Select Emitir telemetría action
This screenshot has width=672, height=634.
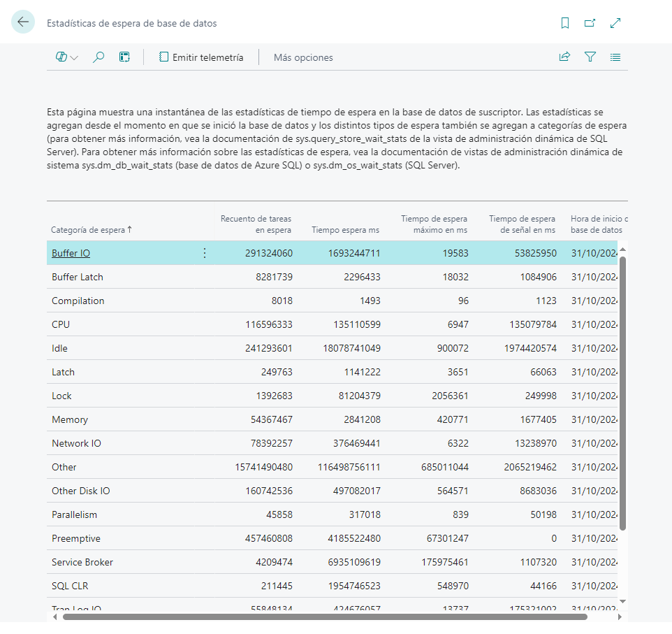coord(201,57)
